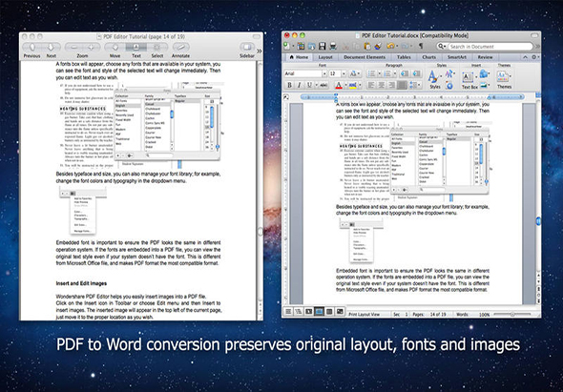
Task: Open the Document Elements tab
Action: pyautogui.click(x=365, y=57)
